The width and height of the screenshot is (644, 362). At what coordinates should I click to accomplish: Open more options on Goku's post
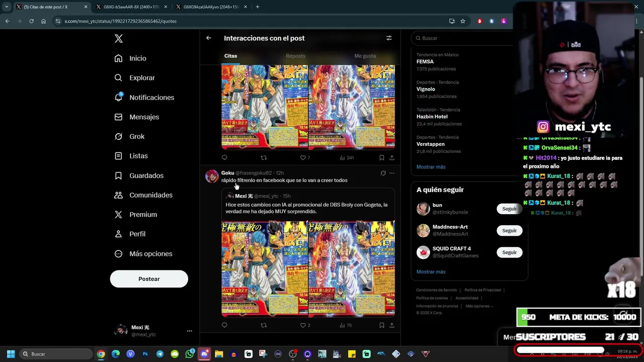click(392, 173)
